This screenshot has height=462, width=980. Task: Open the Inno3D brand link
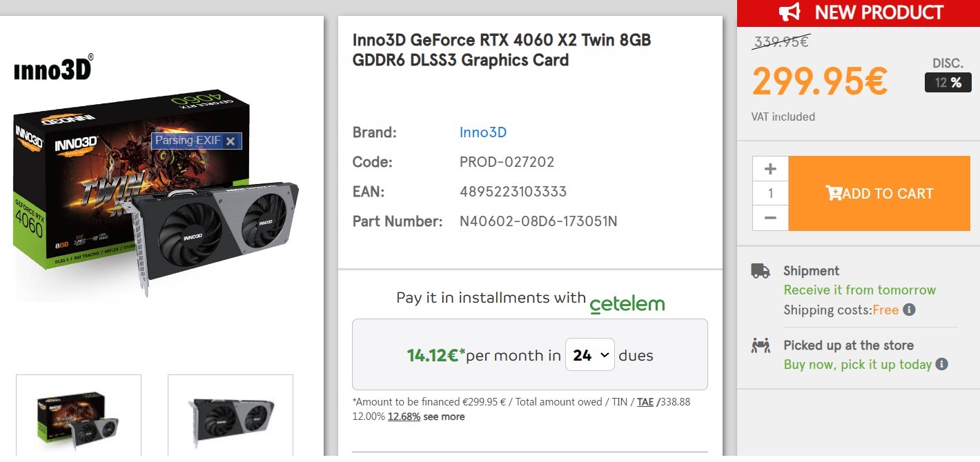click(x=482, y=132)
